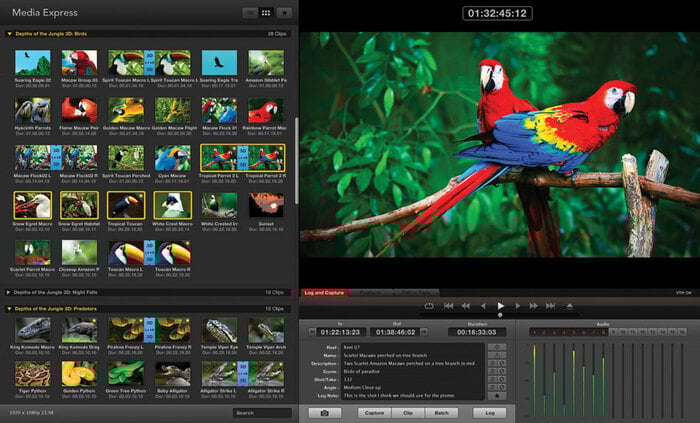Open the Log and Capture tab

[x=325, y=293]
